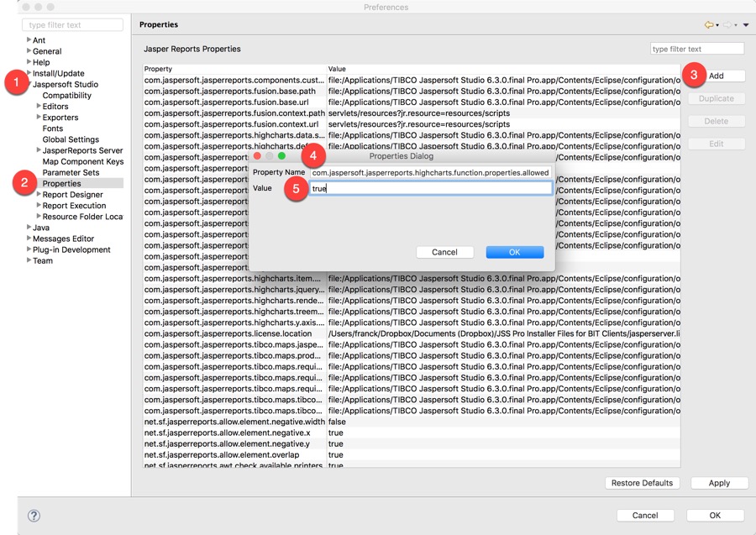Select the fusion.base.url property row
The image size is (756, 535).
point(412,102)
